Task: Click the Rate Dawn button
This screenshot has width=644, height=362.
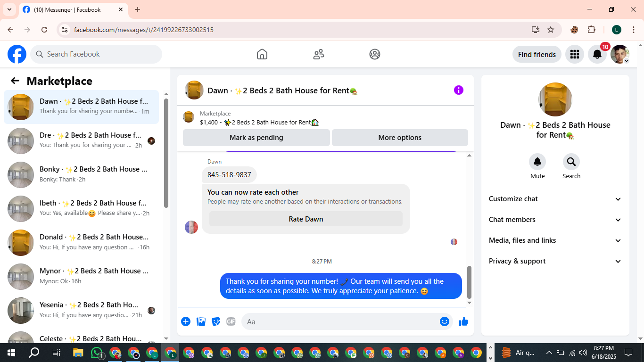Action: tap(306, 219)
